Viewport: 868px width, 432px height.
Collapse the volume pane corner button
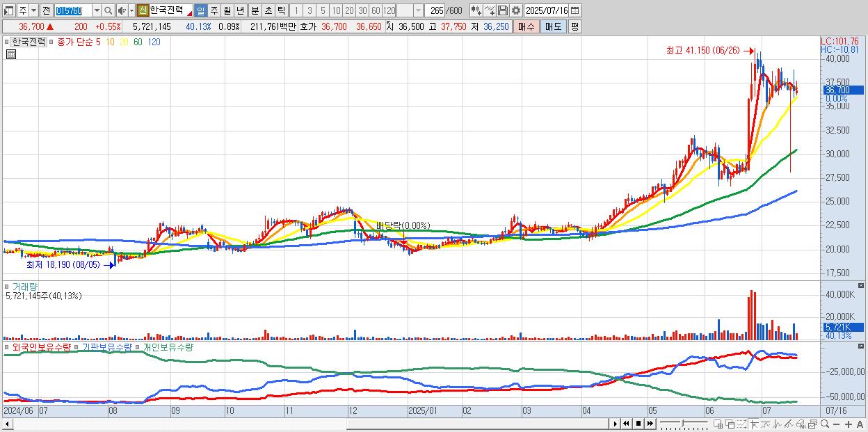[x=861, y=286]
